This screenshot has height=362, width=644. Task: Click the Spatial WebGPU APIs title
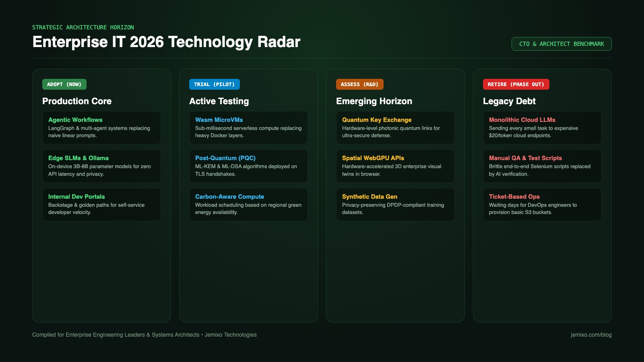pos(373,158)
